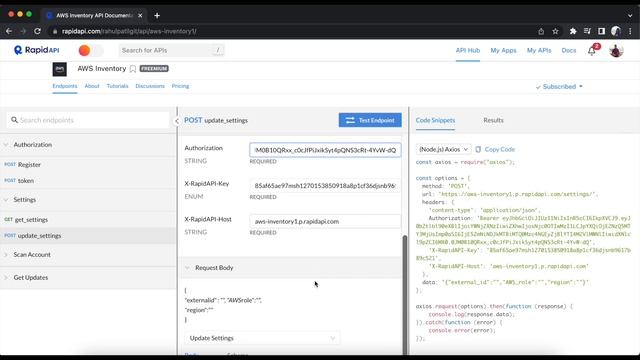The width and height of the screenshot is (640, 360).
Task: Go to My APIs
Action: (x=539, y=51)
